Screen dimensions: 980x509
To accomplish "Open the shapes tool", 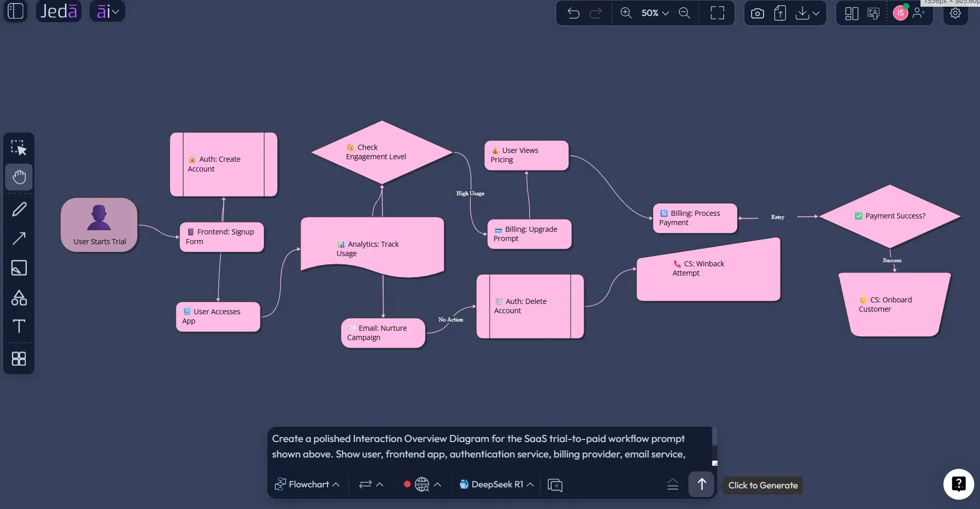I will coord(19,297).
